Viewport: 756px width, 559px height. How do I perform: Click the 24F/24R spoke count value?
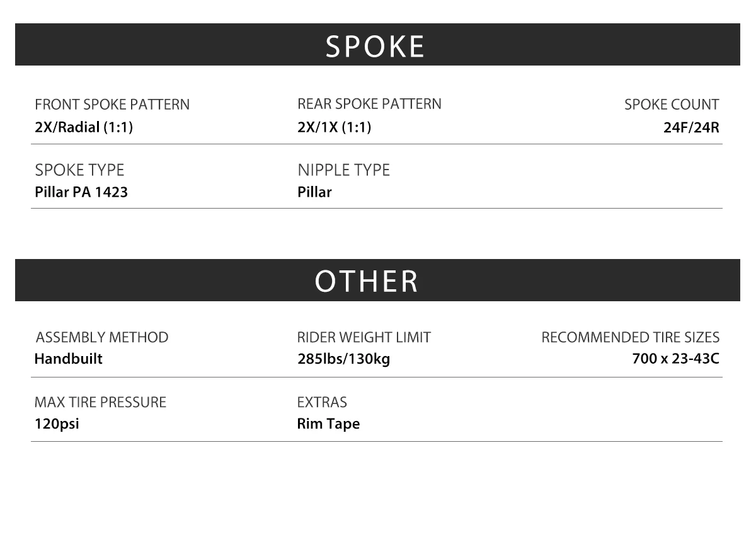pos(691,127)
